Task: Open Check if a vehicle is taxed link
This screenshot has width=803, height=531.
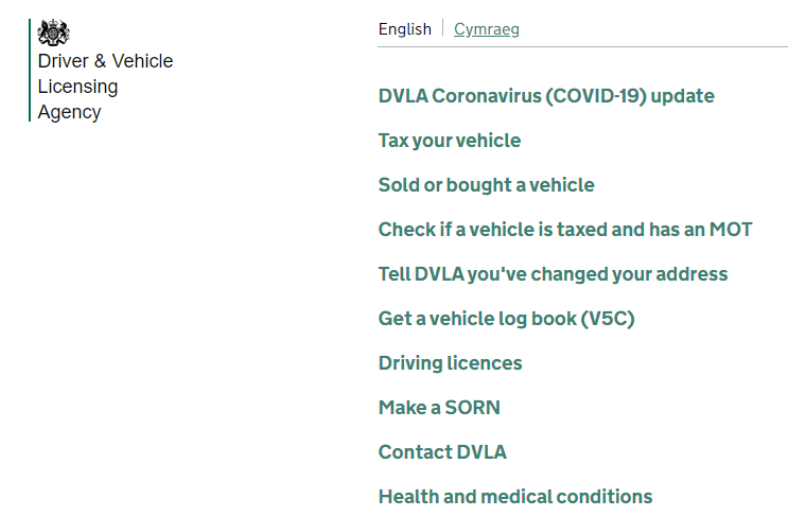Action: 565,229
